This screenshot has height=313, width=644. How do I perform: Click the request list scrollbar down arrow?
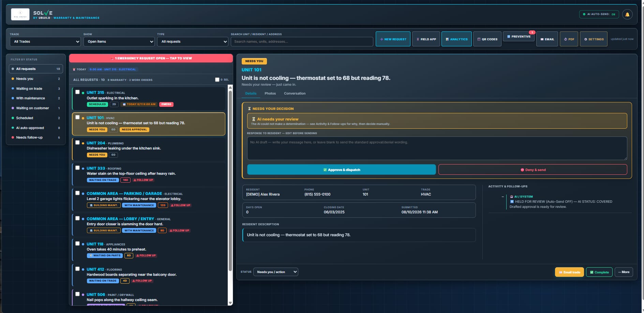pyautogui.click(x=230, y=303)
